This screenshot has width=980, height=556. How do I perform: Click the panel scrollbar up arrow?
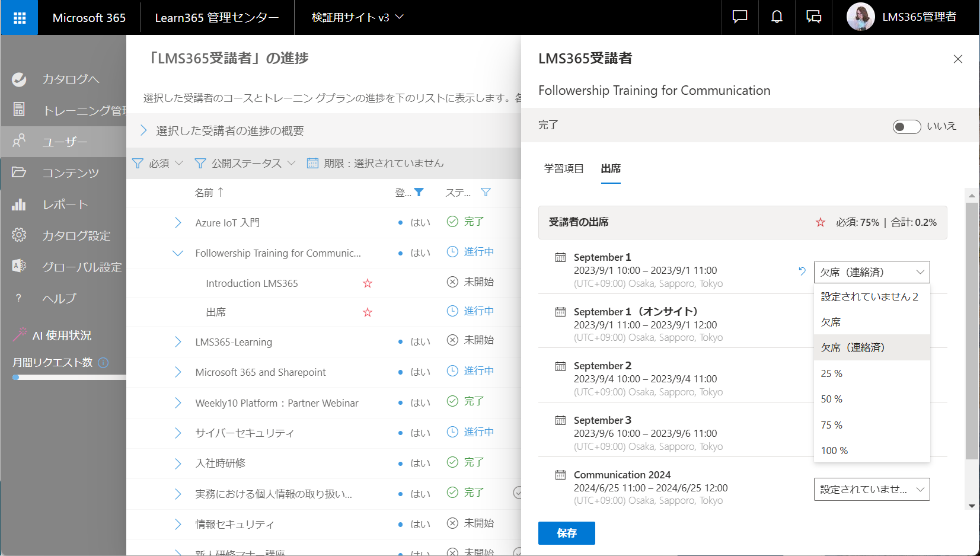(972, 195)
